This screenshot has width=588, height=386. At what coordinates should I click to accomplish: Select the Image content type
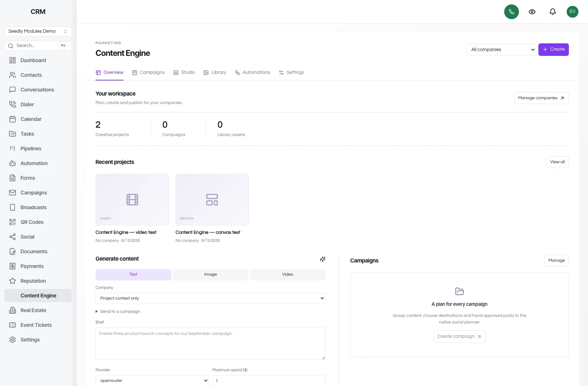pyautogui.click(x=211, y=275)
